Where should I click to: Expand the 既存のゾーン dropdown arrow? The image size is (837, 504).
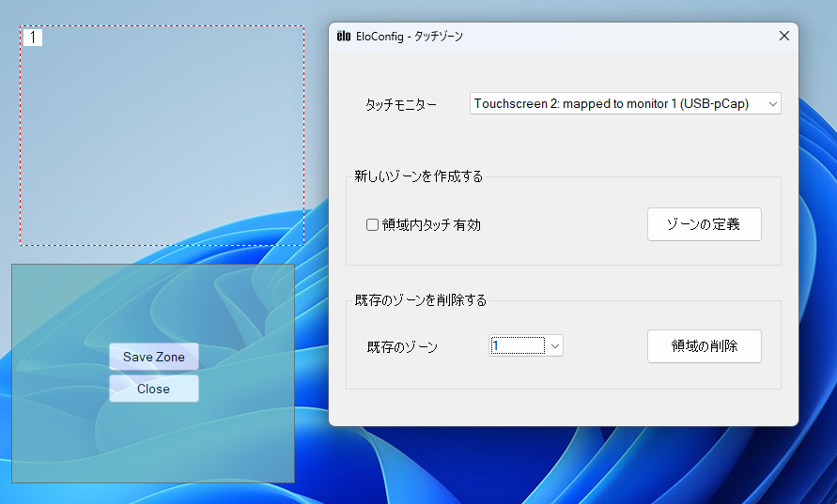click(x=555, y=346)
